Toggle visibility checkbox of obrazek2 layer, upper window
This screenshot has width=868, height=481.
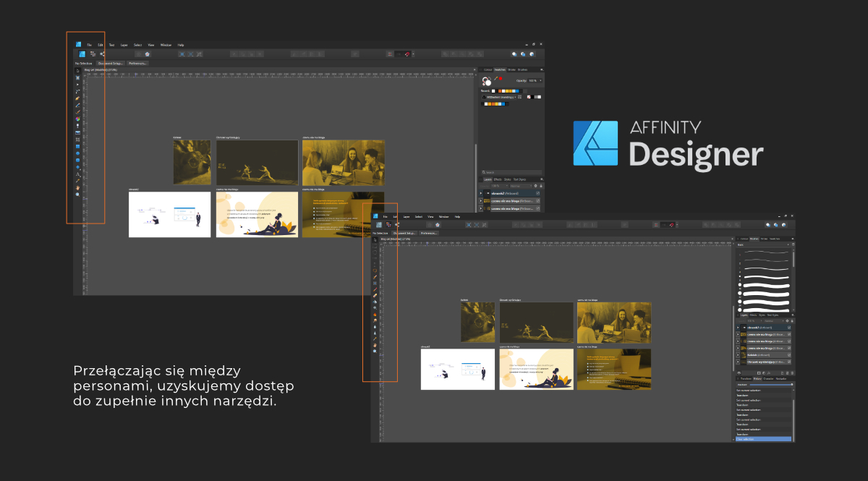[537, 194]
